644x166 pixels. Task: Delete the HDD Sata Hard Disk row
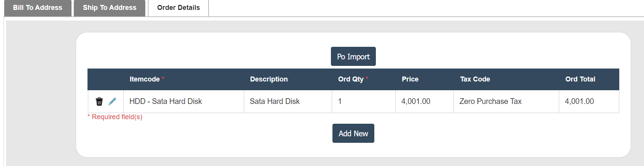click(x=99, y=101)
